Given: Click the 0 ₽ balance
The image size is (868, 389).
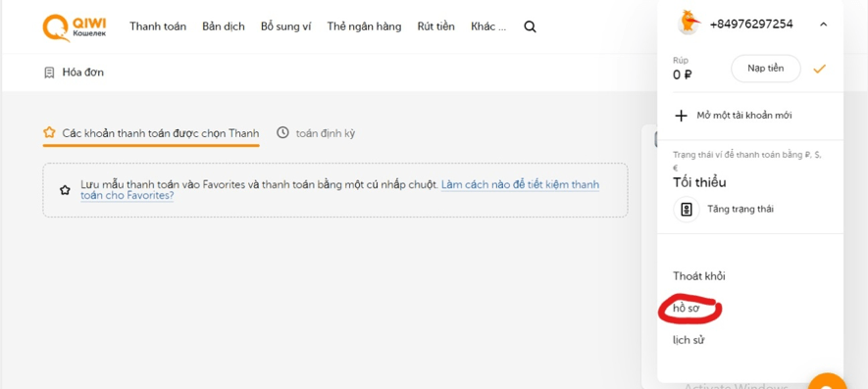Looking at the screenshot, I should 682,74.
